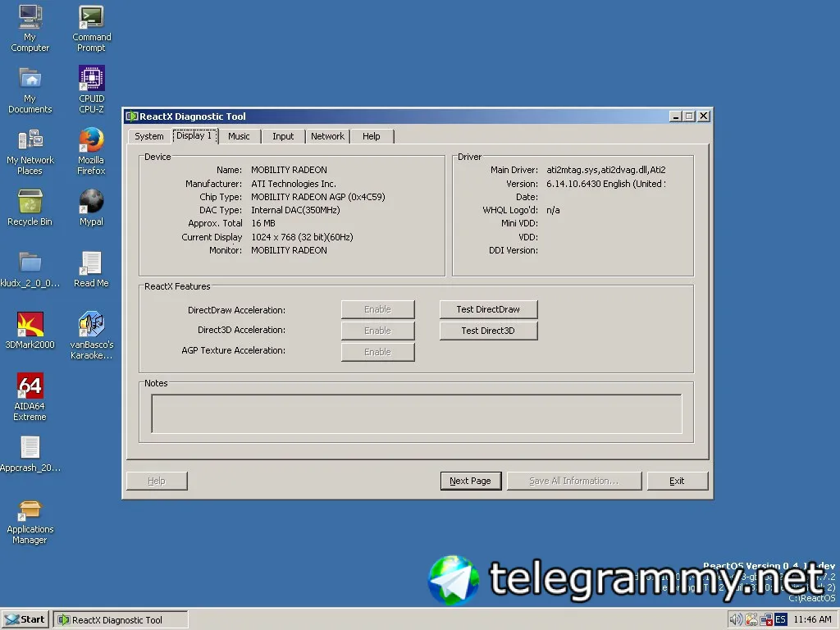
Task: Click the Test Direct3D button
Action: 488,331
